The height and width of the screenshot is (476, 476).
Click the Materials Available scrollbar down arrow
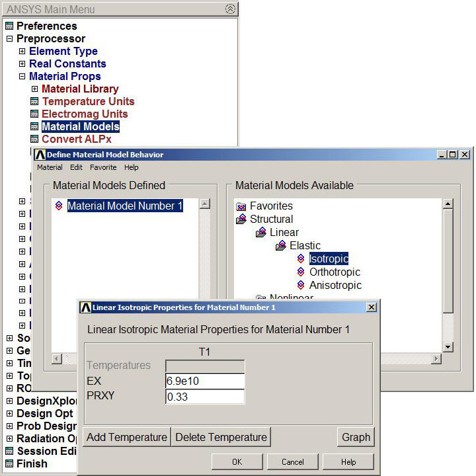coord(448,347)
